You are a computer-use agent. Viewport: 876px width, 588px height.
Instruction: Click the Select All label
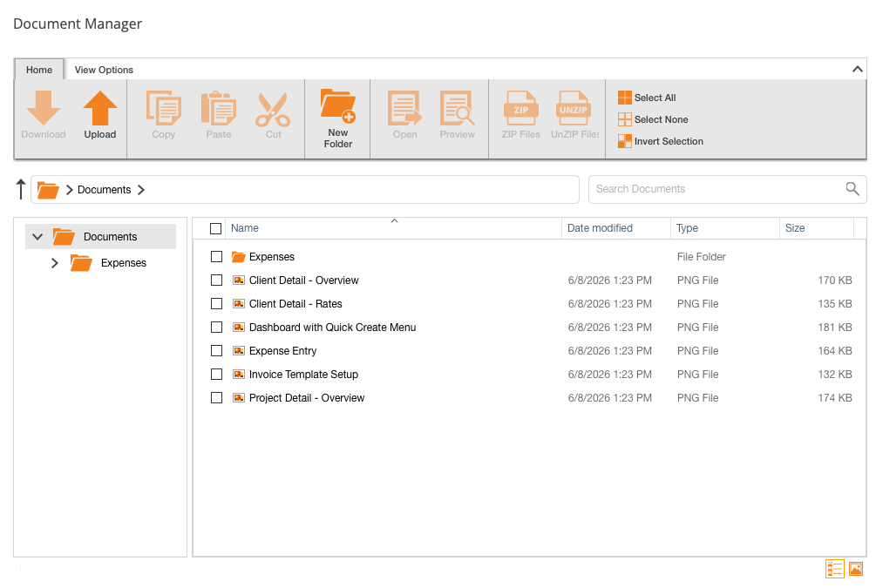click(655, 98)
